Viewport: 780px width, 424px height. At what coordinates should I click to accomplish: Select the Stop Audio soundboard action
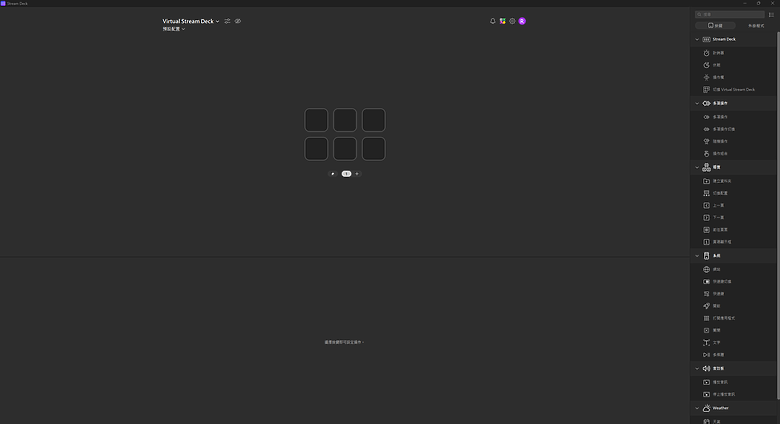click(734, 394)
